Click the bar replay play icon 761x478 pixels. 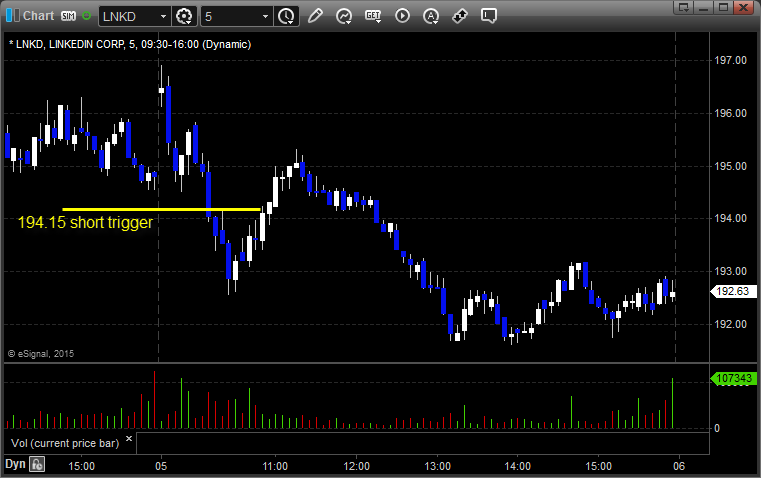(x=402, y=16)
